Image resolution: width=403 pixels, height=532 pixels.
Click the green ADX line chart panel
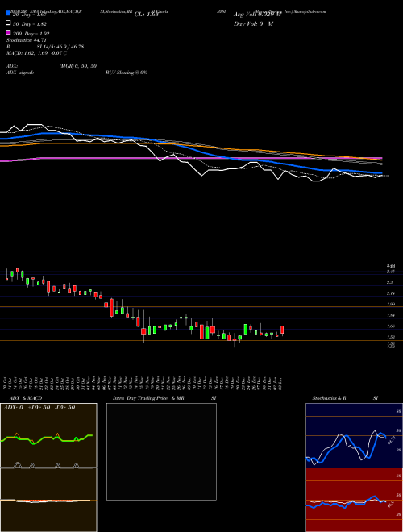pyautogui.click(x=48, y=435)
